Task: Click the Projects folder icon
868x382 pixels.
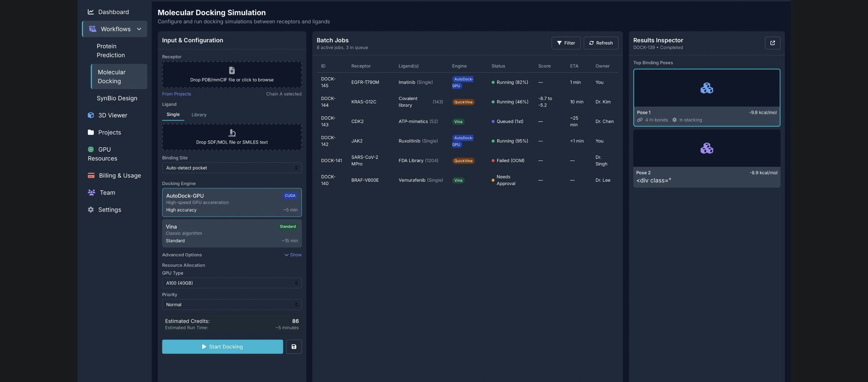Action: 91,132
